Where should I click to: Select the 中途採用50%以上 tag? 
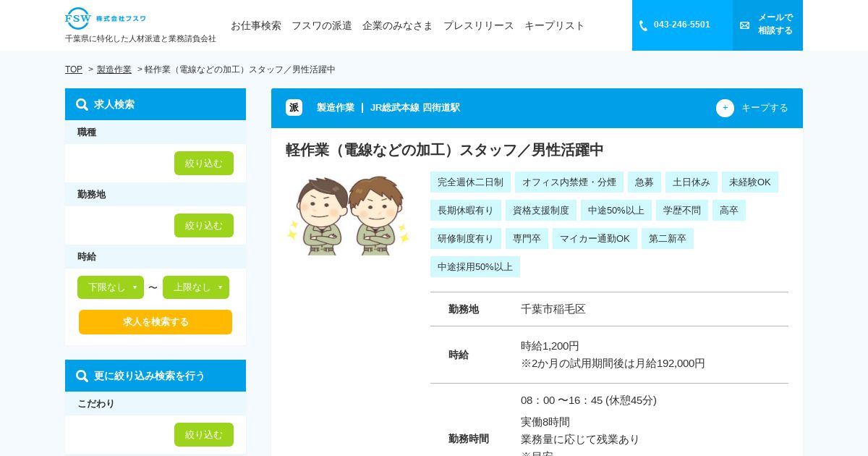[x=475, y=267]
